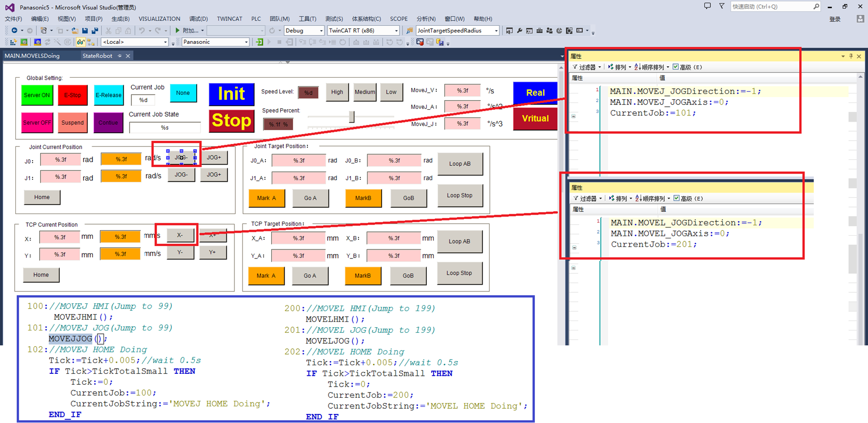This screenshot has height=423, width=868.
Task: Click the green Server ON button
Action: (x=37, y=95)
